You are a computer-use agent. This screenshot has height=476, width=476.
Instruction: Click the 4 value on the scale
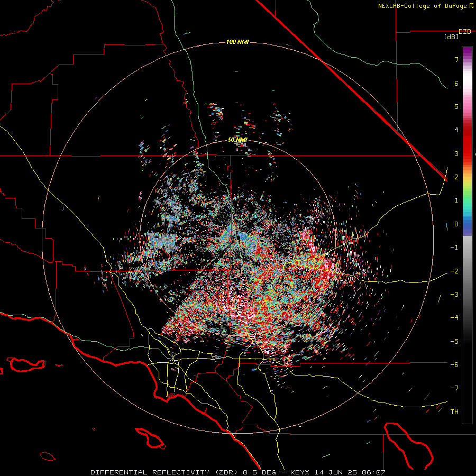456,130
